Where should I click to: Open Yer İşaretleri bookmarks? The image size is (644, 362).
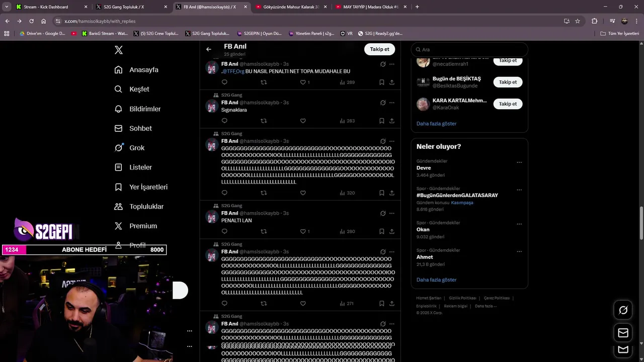coord(141,187)
